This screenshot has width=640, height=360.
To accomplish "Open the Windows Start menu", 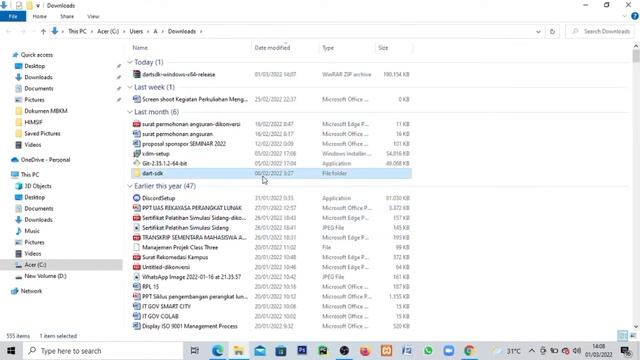I will pyautogui.click(x=11, y=351).
